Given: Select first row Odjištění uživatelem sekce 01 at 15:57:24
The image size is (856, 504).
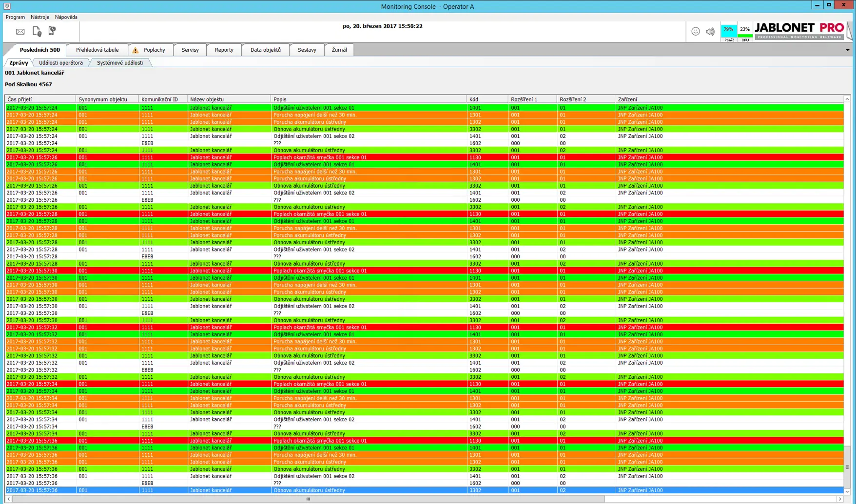Looking at the screenshot, I should tap(424, 108).
